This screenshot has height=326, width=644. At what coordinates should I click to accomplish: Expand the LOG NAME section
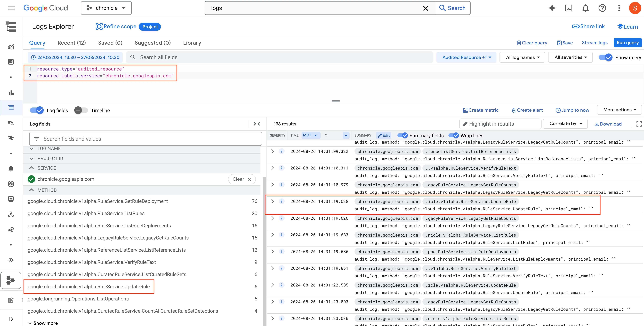[x=31, y=149]
